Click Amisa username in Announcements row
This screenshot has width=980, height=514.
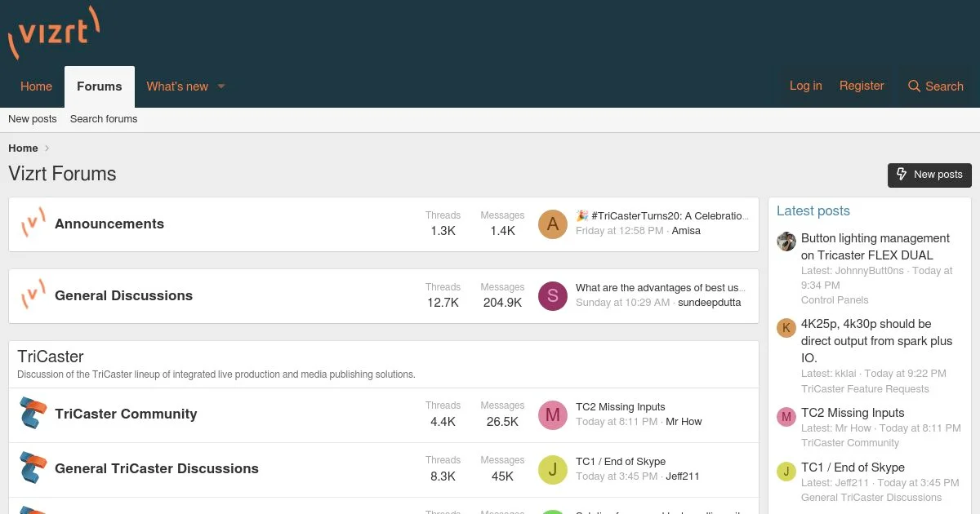686,231
